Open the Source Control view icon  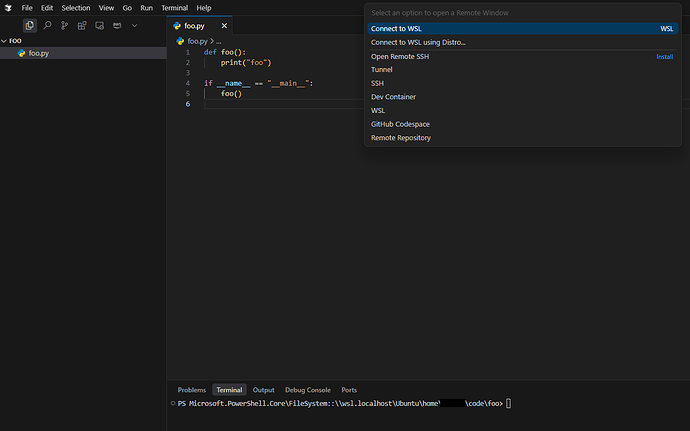click(x=64, y=26)
